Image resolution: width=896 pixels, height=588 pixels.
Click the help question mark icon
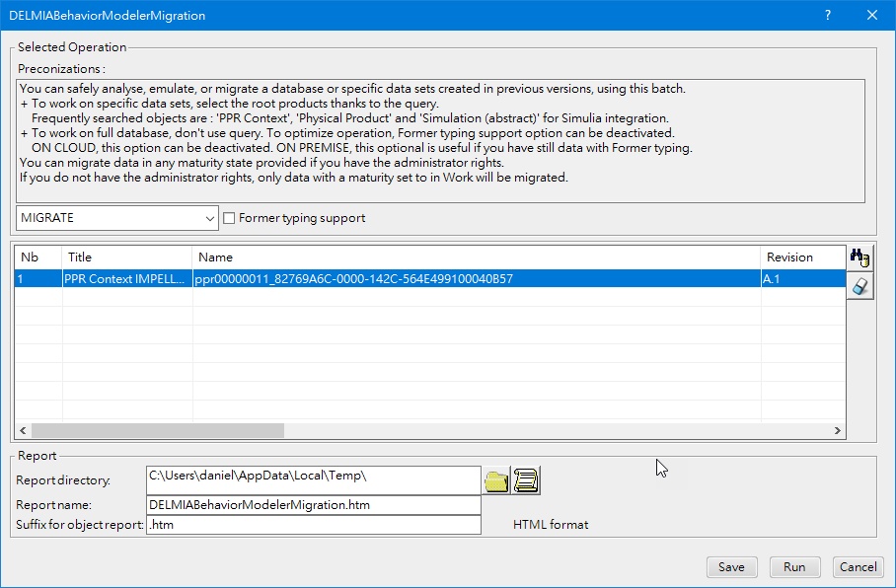[x=828, y=15]
